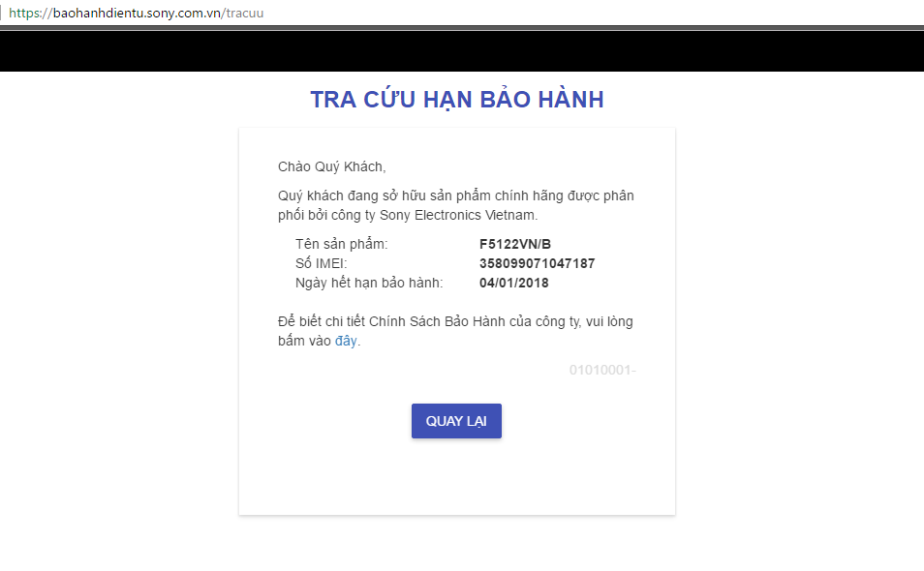Focus the browser address bar
Image resolution: width=924 pixels, height=571 pixels.
point(484,13)
